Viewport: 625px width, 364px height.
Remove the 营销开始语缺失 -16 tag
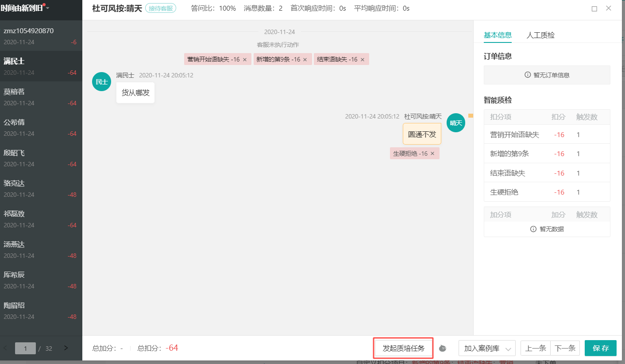245,59
